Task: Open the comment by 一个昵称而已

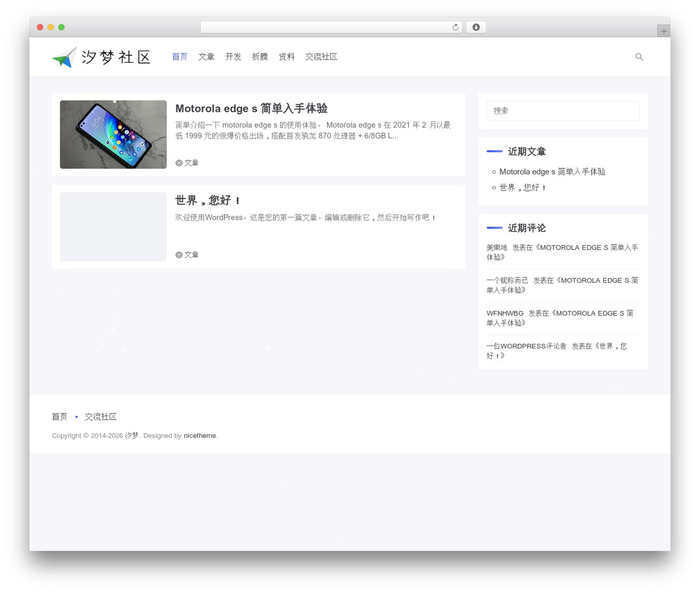Action: tap(562, 285)
